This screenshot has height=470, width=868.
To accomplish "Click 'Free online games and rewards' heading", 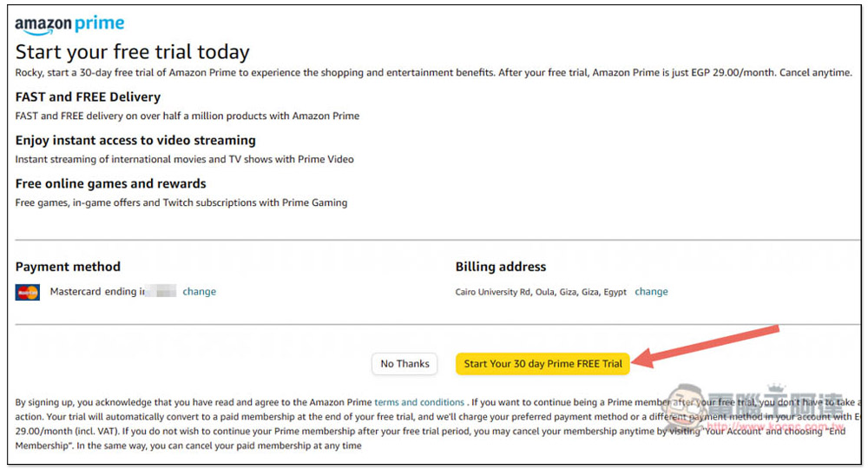I will [x=111, y=183].
